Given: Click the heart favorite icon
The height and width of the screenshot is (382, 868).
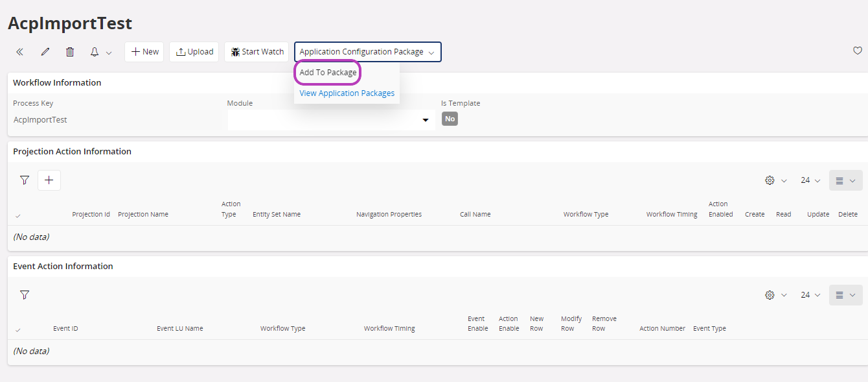Looking at the screenshot, I should click(857, 51).
